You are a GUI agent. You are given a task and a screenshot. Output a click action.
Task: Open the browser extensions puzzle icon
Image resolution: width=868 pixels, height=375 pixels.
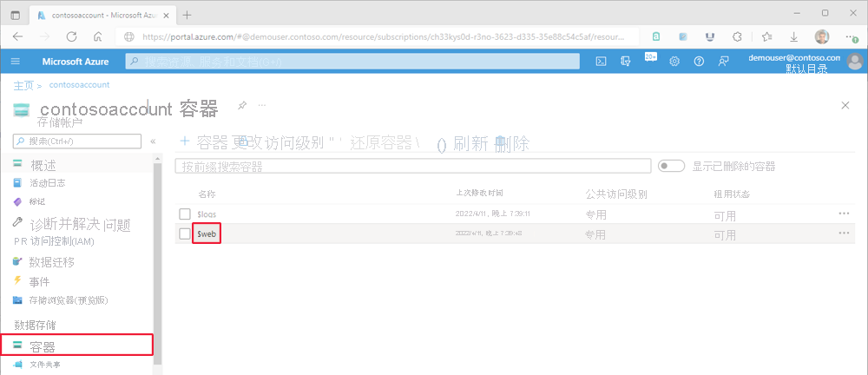737,36
